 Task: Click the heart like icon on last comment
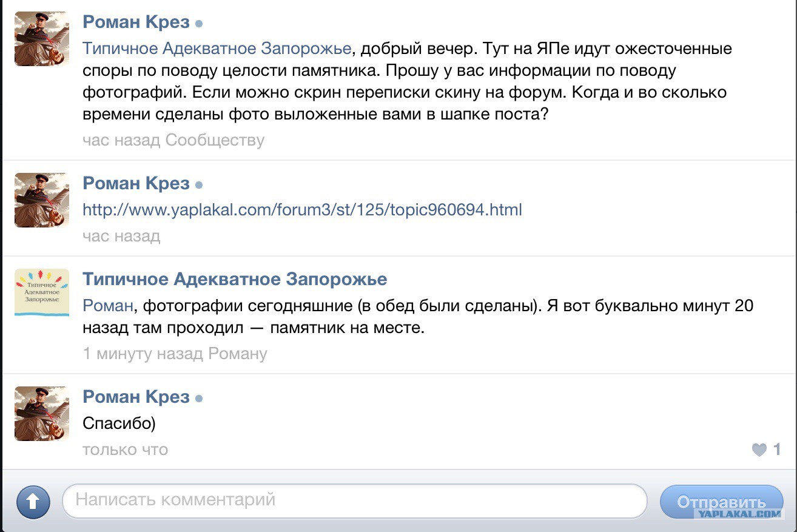tap(759, 450)
